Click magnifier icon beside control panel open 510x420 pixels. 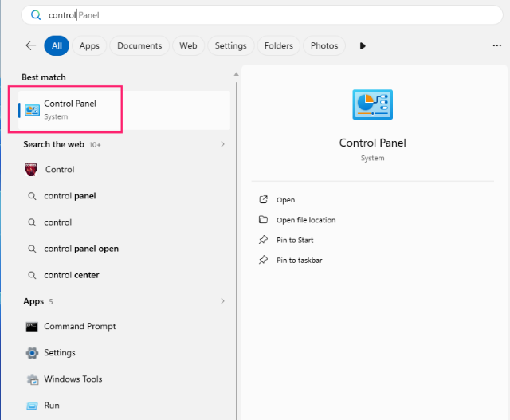click(32, 249)
